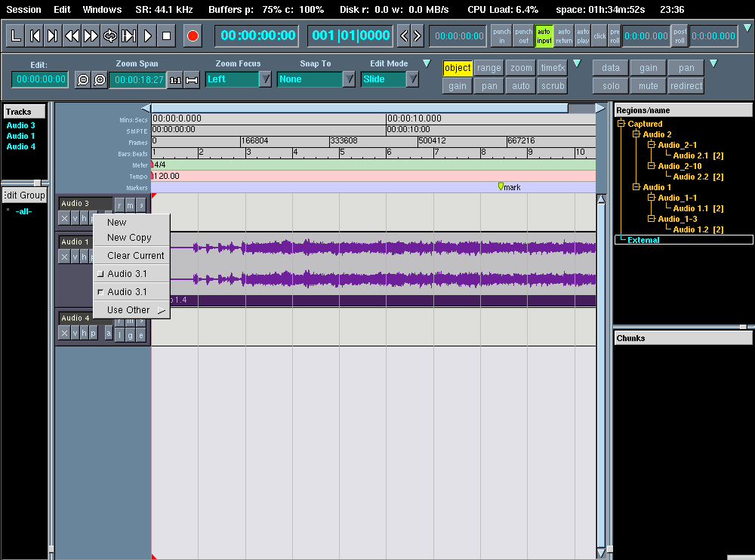Open the Zoom Focus dropdown

[265, 79]
